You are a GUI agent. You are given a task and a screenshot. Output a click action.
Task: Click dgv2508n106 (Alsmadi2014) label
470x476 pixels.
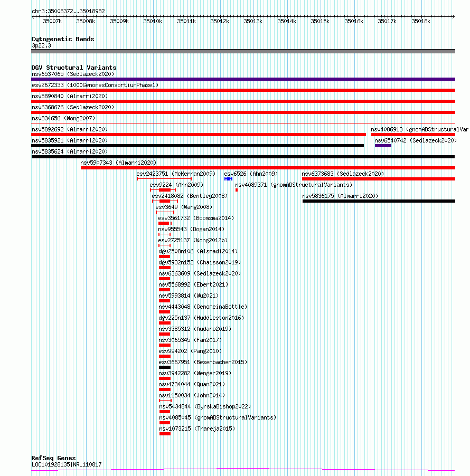point(198,251)
